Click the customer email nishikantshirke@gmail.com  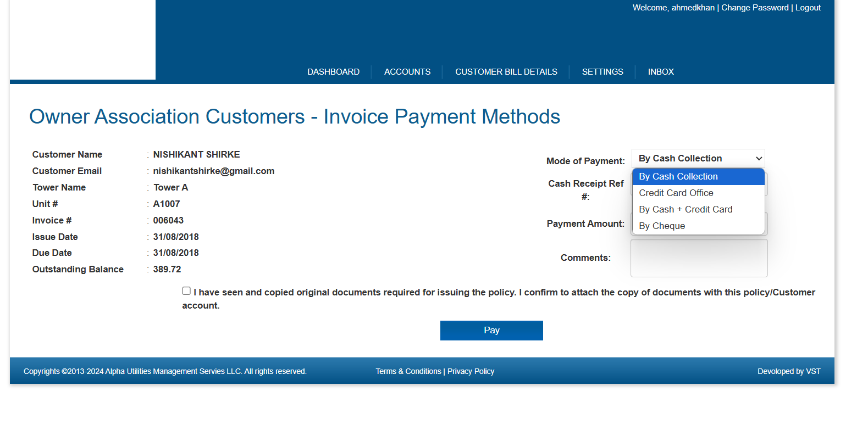pyautogui.click(x=213, y=171)
